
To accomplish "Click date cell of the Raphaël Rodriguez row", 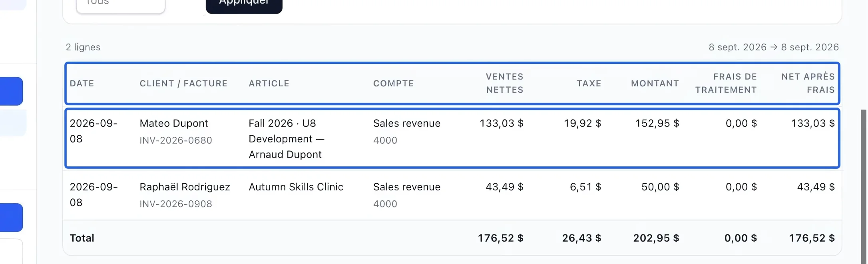I will pos(94,194).
